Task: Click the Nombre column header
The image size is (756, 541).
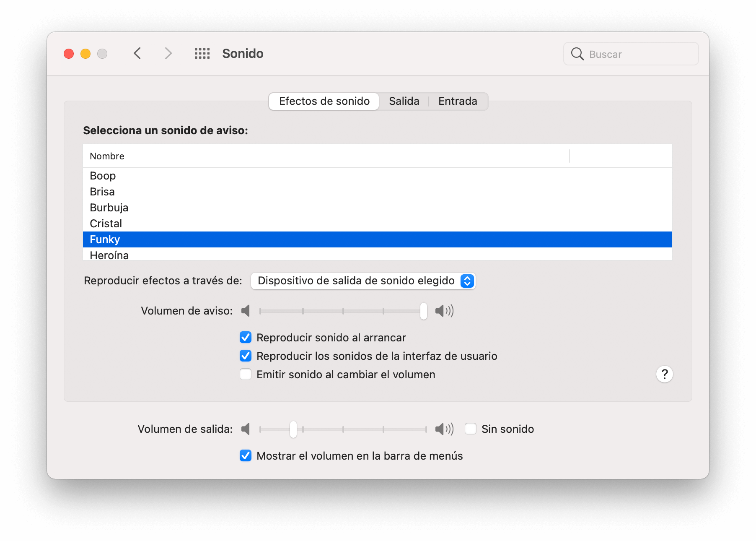Action: [107, 156]
